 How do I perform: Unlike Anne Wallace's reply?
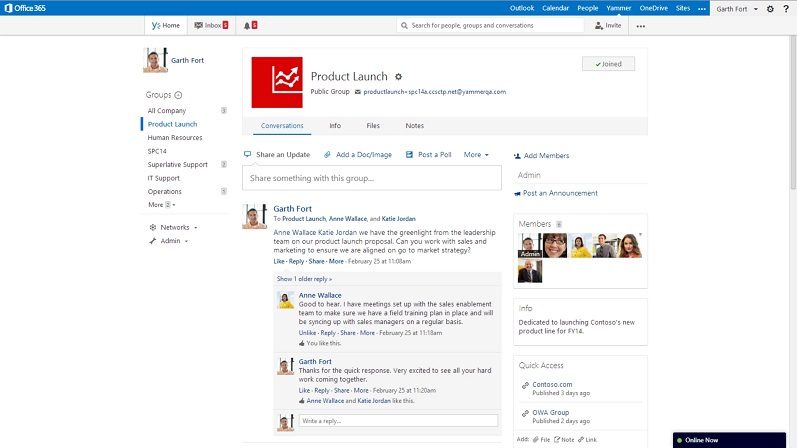(x=307, y=333)
